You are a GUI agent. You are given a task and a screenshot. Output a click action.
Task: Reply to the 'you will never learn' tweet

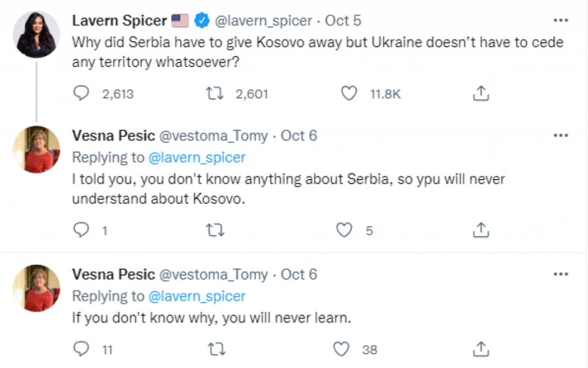[81, 349]
